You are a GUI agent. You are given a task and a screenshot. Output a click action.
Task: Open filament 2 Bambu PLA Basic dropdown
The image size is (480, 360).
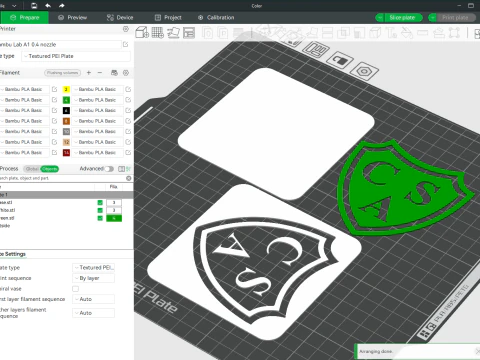point(97,89)
